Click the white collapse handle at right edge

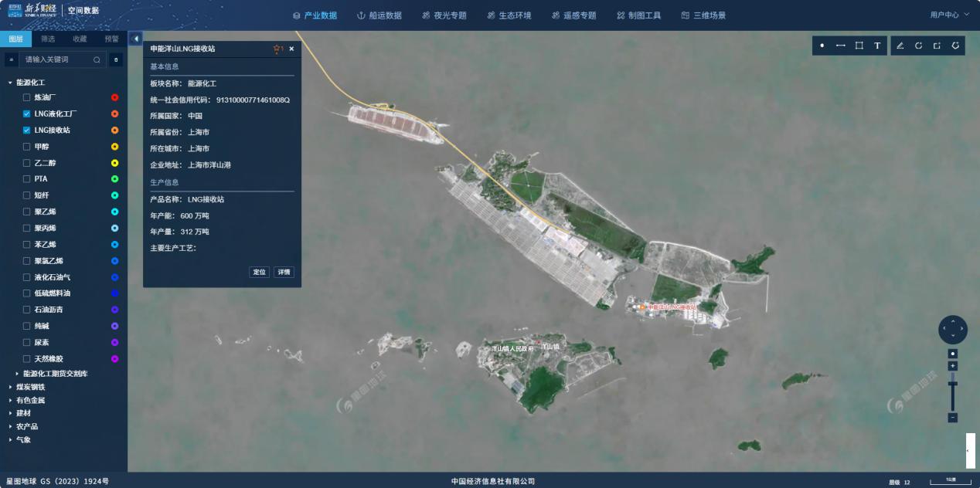click(970, 451)
